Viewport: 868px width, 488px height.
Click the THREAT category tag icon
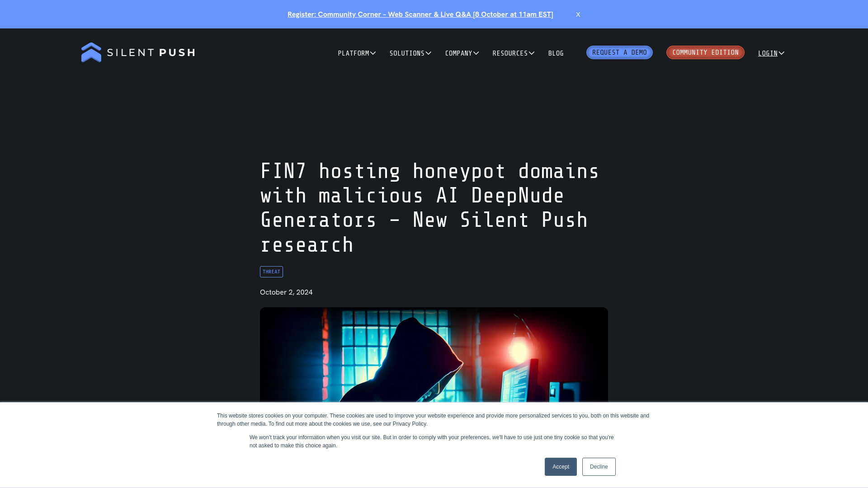click(271, 271)
